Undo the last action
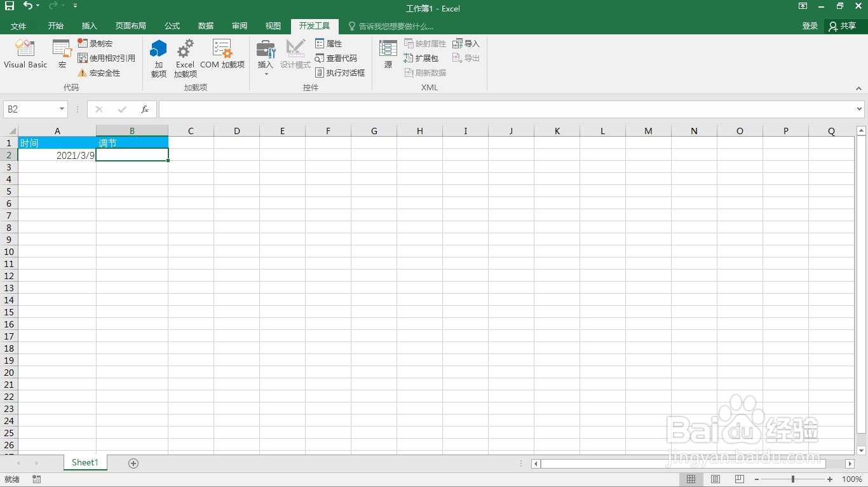Screen dimensions: 868x487 28,6
